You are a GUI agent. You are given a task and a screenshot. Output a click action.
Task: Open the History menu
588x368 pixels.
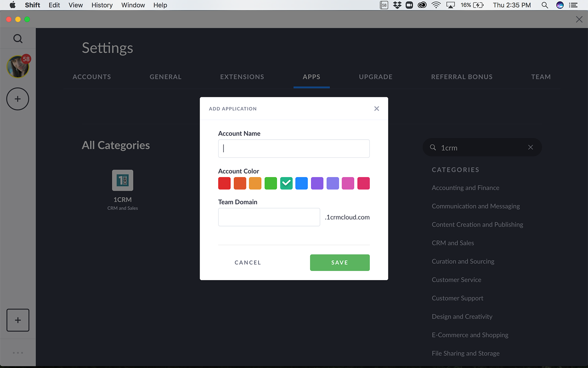(x=102, y=5)
